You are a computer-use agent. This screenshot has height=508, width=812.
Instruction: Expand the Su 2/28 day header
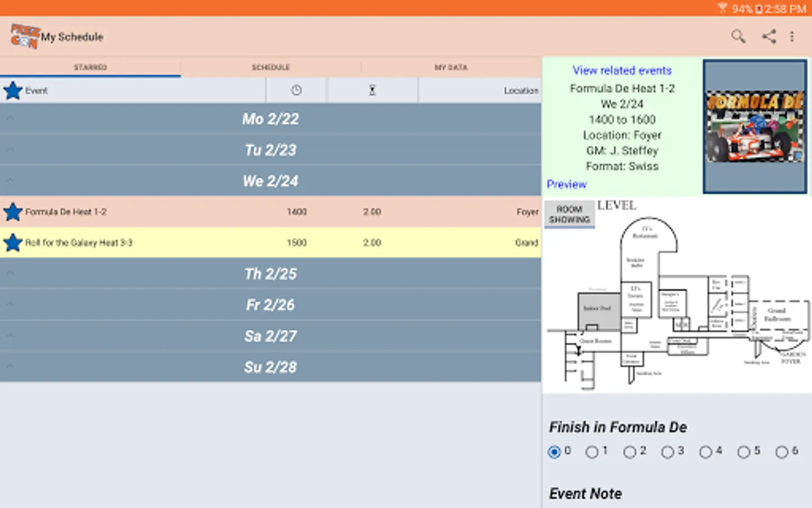tap(271, 367)
